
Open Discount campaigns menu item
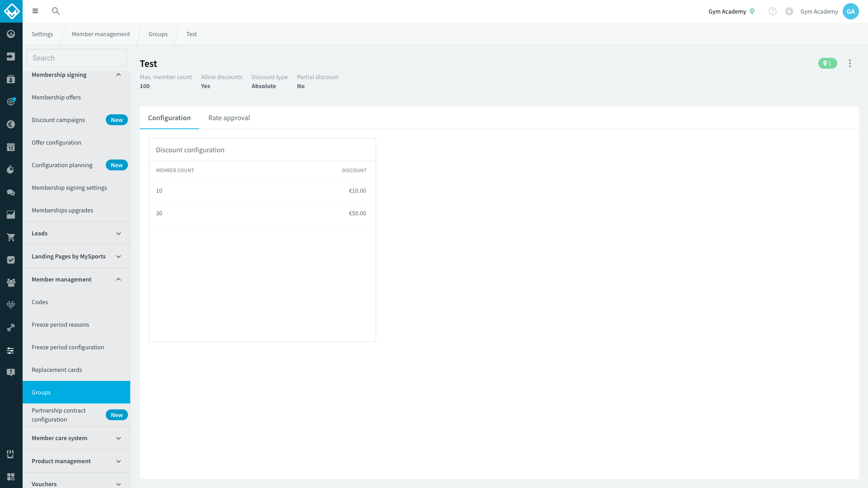coord(76,120)
